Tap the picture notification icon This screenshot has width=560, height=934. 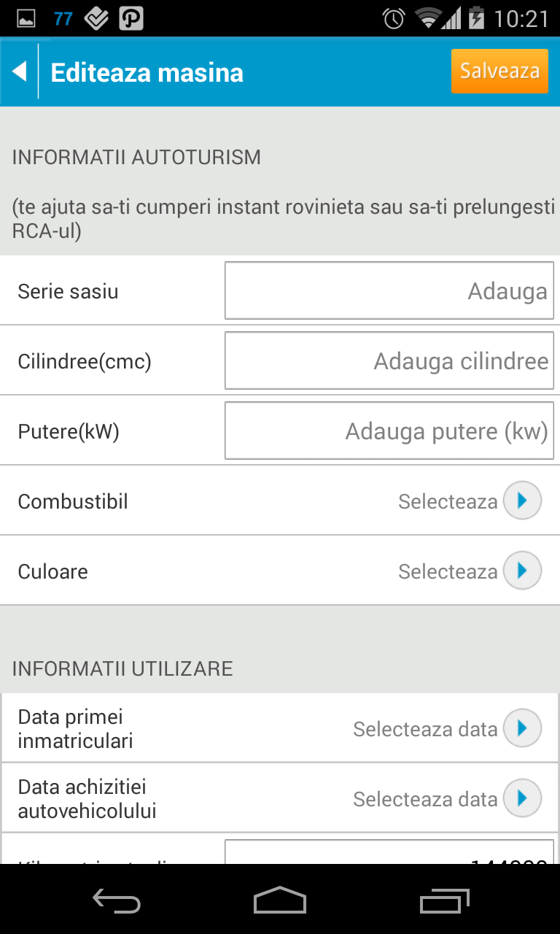point(26,18)
